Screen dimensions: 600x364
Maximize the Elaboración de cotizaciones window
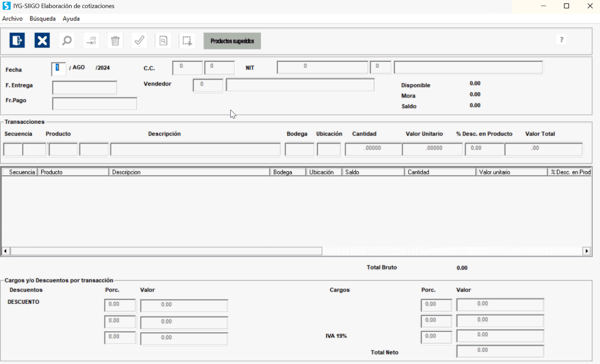point(567,6)
